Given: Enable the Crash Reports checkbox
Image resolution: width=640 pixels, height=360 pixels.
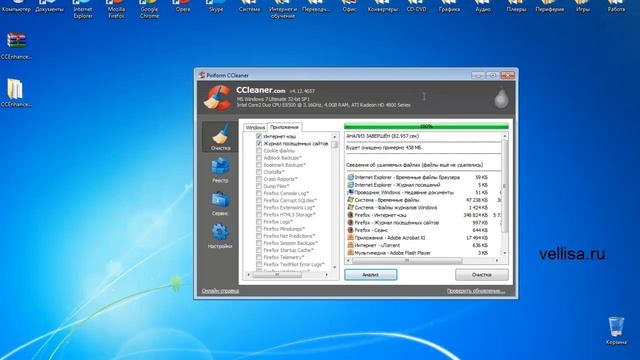Looking at the screenshot, I should coord(259,179).
